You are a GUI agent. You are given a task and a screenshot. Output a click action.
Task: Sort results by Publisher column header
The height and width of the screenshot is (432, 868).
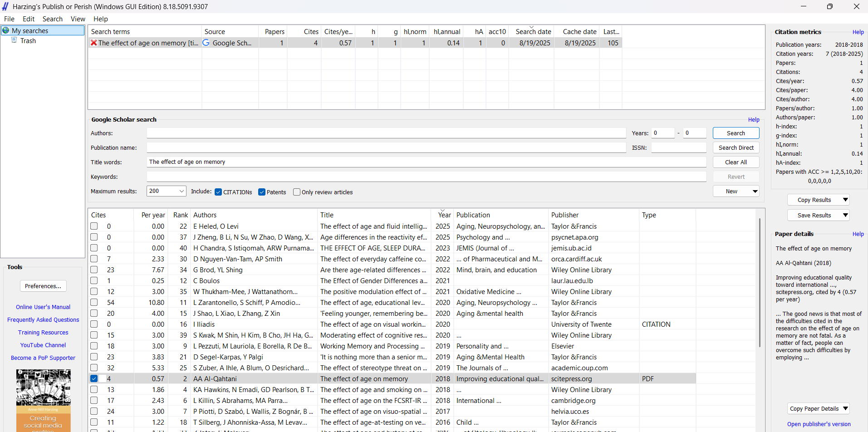pyautogui.click(x=593, y=215)
